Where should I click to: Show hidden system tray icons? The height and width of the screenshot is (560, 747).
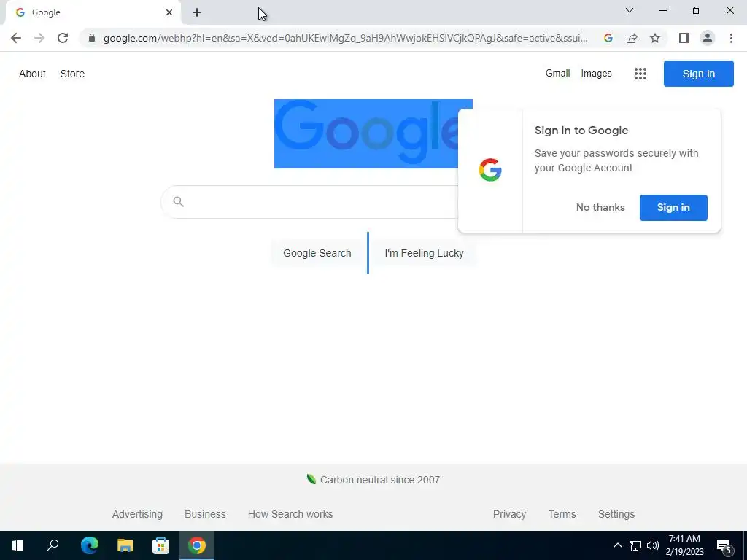click(617, 545)
